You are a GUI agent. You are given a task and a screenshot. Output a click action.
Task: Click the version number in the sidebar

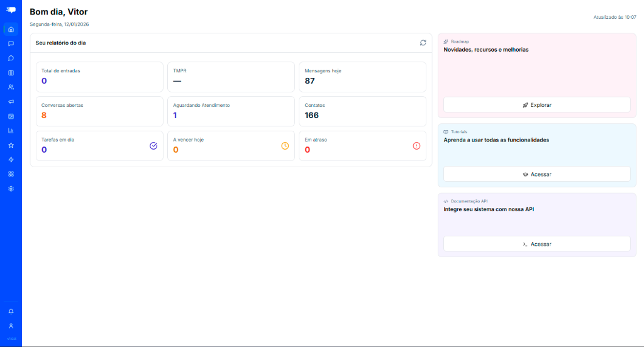coord(11,339)
